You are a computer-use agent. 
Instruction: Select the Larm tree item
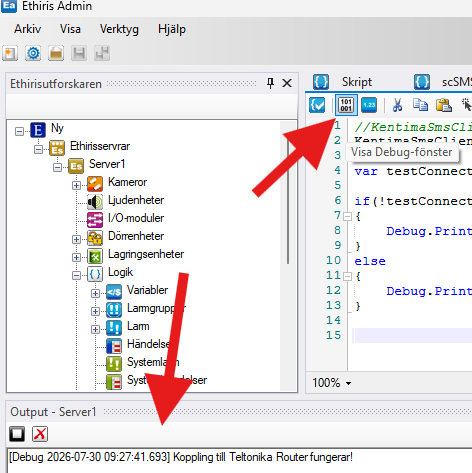(x=138, y=326)
